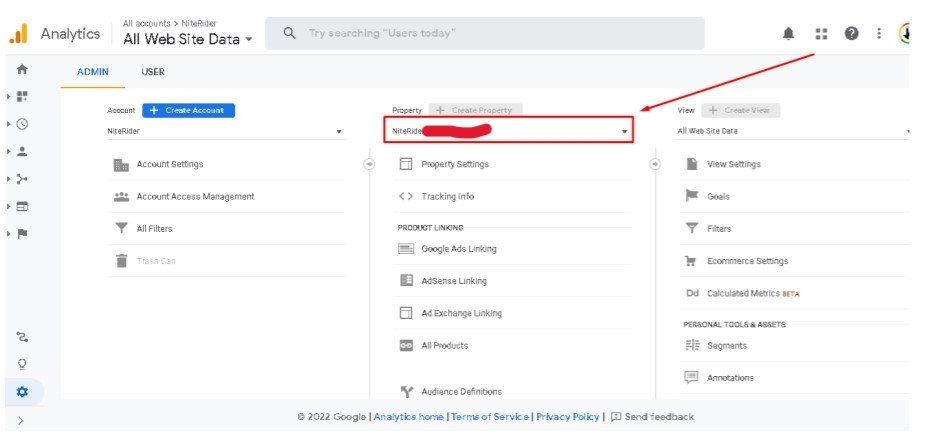The image size is (929, 441).
Task: Click the Create View button
Action: tap(741, 111)
